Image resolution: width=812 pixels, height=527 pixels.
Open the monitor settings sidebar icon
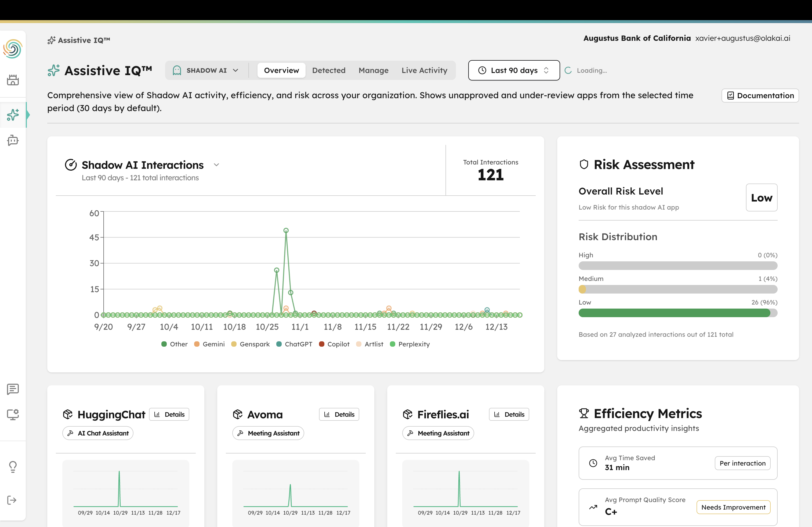pos(13,414)
